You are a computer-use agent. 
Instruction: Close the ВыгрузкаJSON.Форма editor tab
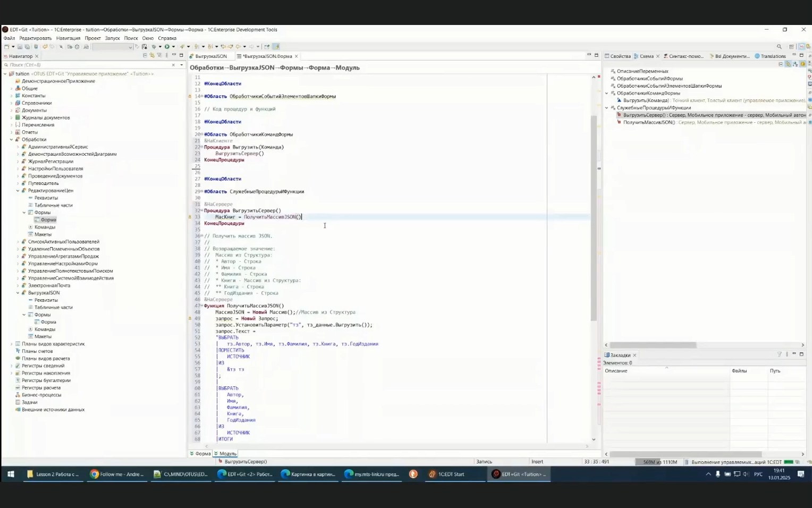coord(297,56)
